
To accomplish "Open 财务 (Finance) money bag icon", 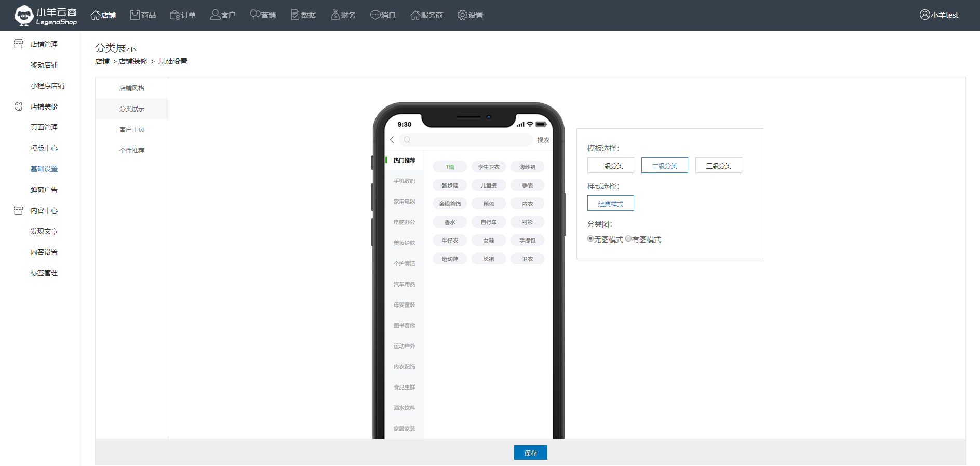I will 335,15.
